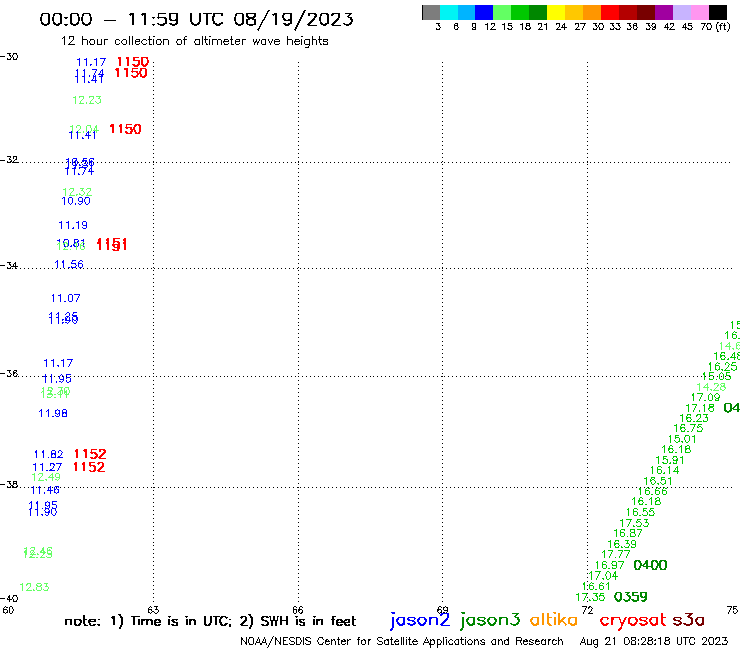
Task: Click the gray swatch in the color scale
Action: pos(431,13)
